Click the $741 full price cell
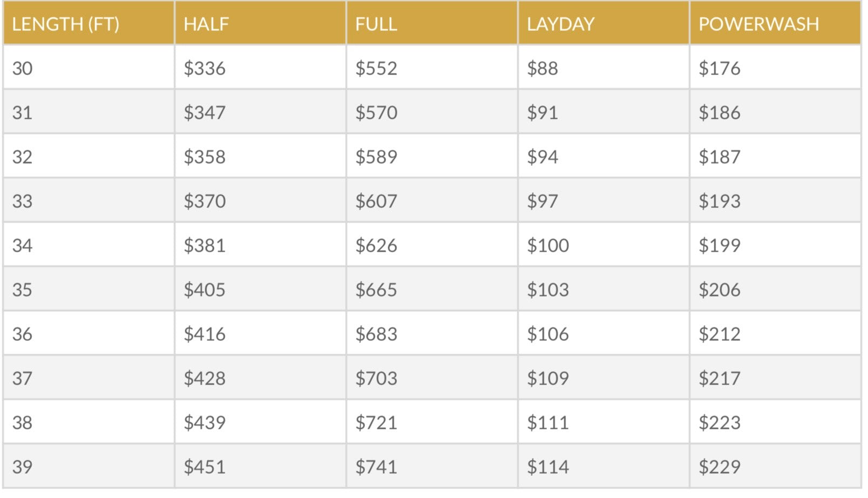This screenshot has height=498, width=868. pyautogui.click(x=376, y=467)
